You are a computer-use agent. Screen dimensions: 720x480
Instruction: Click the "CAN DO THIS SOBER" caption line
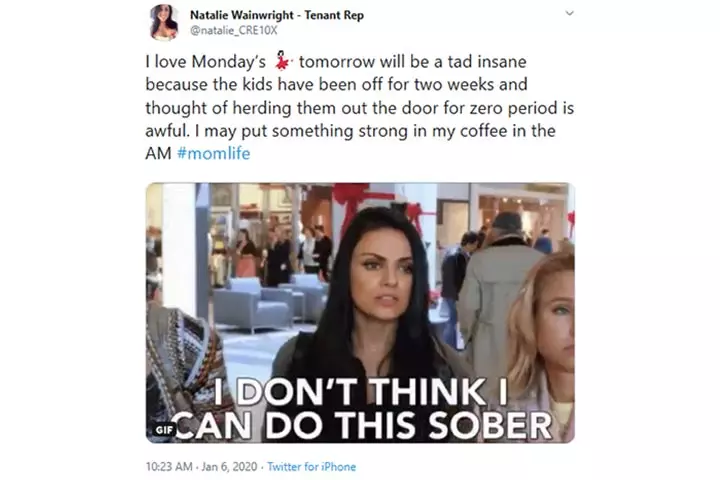(x=363, y=425)
